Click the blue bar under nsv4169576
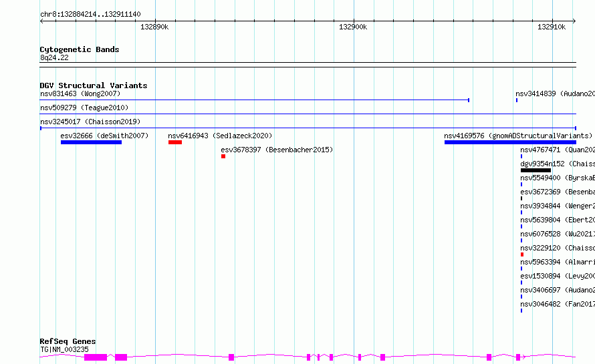 click(510, 142)
